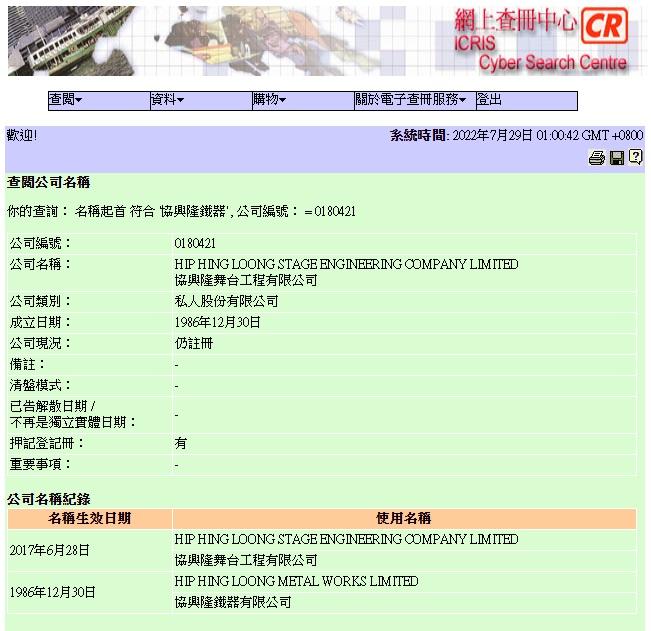
Task: Click the floppy disk save icon
Action: [617, 158]
